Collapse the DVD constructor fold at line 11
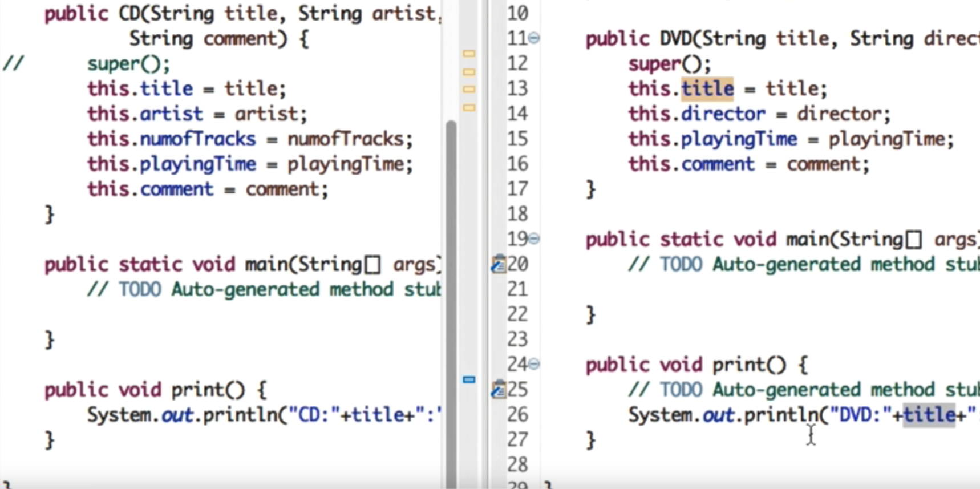The height and width of the screenshot is (489, 980). pyautogui.click(x=534, y=38)
